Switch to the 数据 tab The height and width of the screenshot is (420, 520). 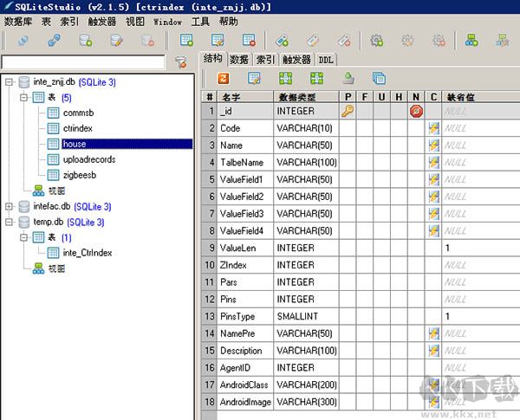(239, 60)
